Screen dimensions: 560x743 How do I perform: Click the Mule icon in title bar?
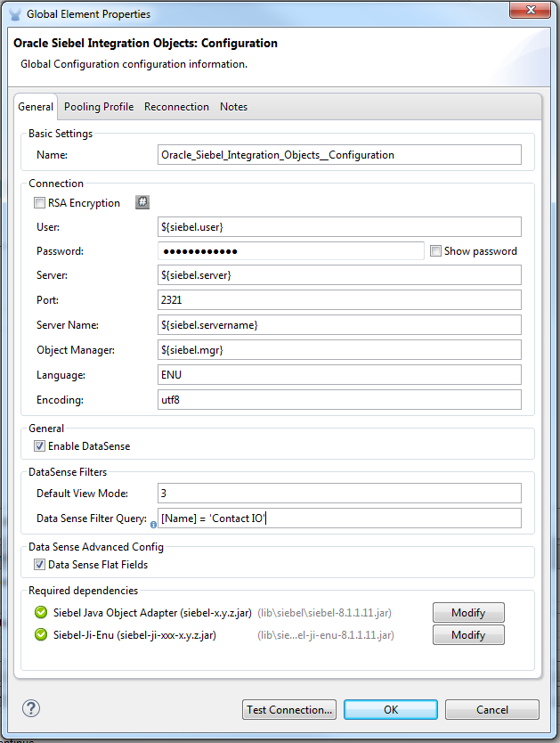[x=15, y=14]
